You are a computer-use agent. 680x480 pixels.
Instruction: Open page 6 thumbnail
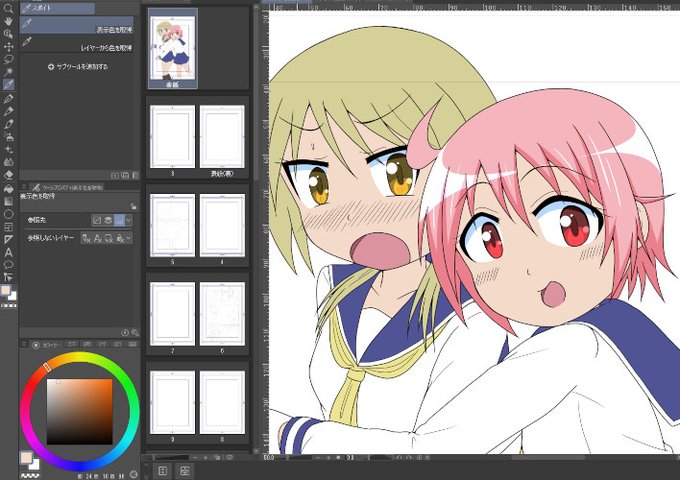(x=222, y=314)
